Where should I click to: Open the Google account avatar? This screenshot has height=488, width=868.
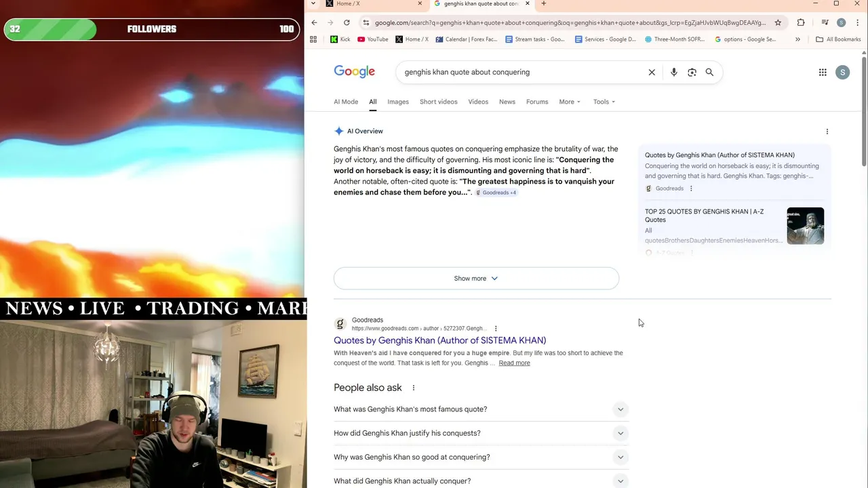point(842,72)
